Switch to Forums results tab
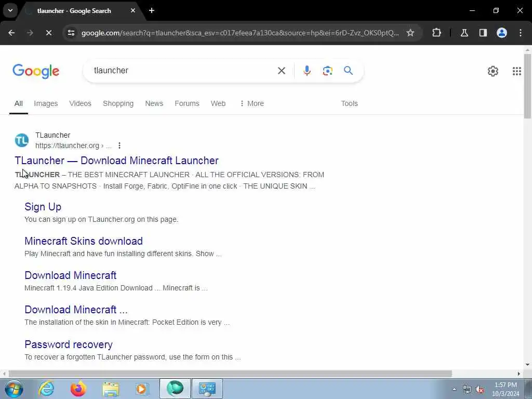The height and width of the screenshot is (399, 532). click(x=187, y=103)
